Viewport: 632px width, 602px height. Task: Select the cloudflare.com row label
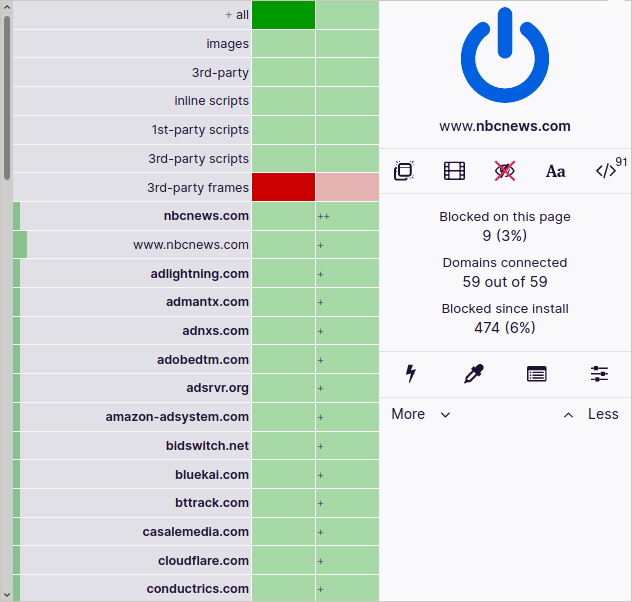pos(132,561)
